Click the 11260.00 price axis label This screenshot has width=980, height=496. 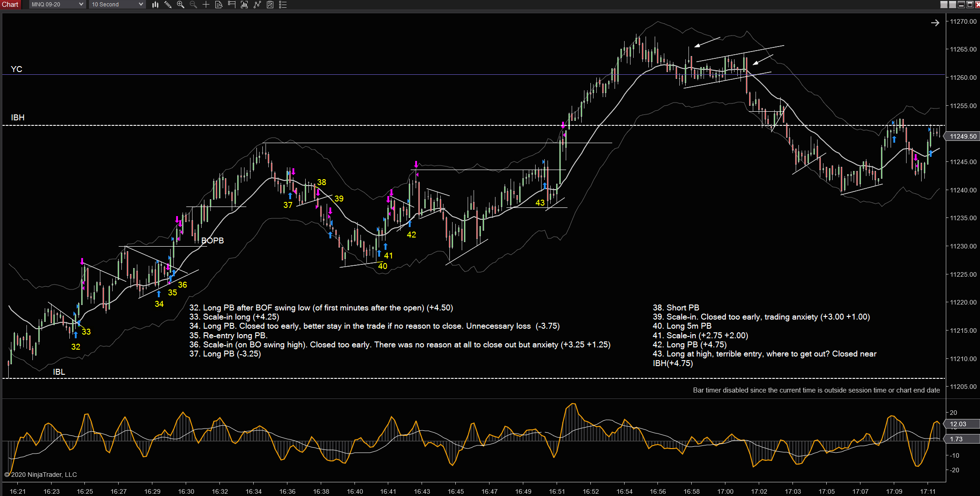tap(963, 77)
